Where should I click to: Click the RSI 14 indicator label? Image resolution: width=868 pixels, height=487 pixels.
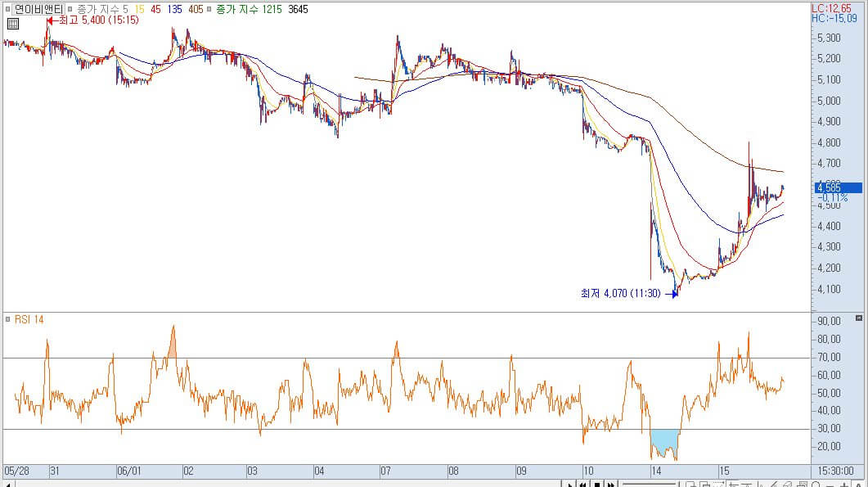click(x=29, y=319)
